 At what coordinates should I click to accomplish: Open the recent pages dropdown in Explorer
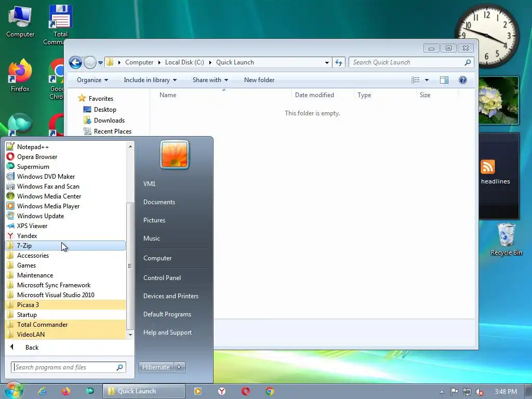pos(100,63)
